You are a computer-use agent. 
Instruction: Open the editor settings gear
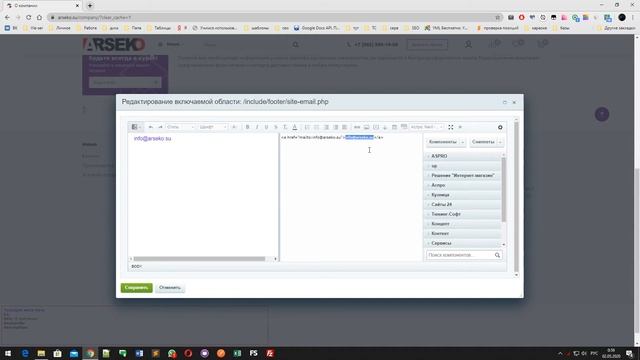point(500,127)
